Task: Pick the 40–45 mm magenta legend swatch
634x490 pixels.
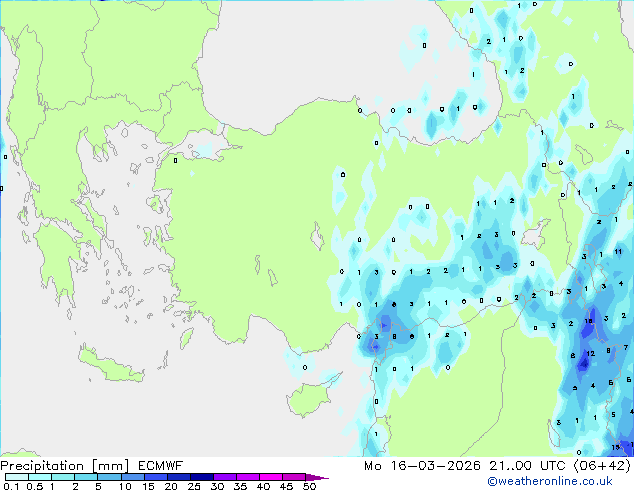Action: 271,477
